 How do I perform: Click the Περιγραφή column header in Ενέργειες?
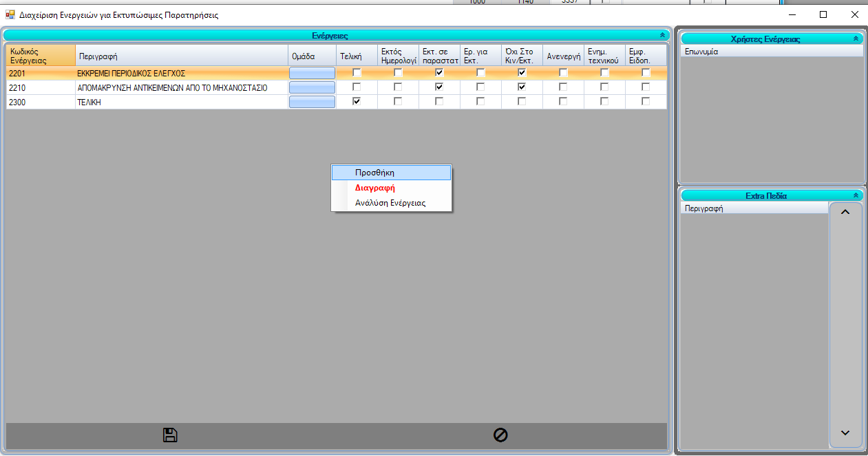coord(181,56)
